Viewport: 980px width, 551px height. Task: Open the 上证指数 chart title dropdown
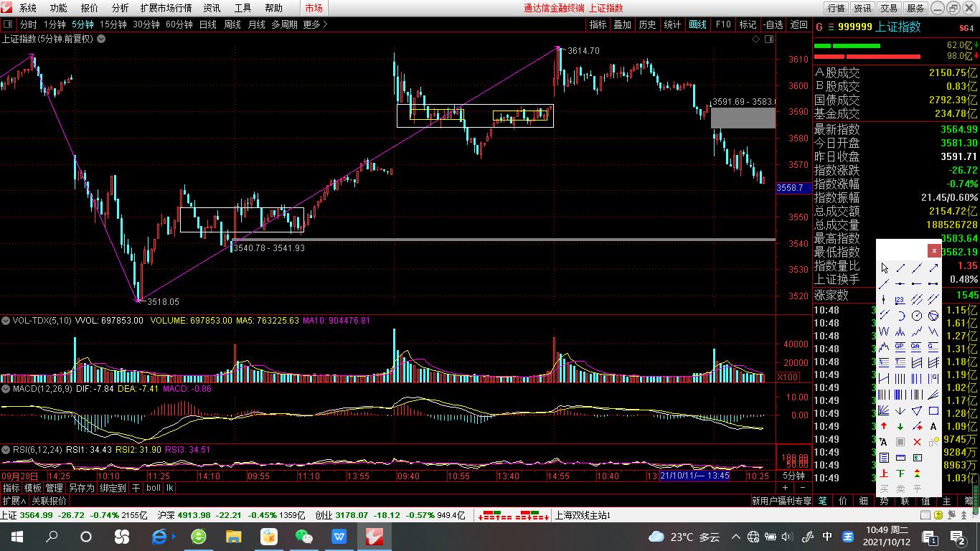[x=101, y=39]
